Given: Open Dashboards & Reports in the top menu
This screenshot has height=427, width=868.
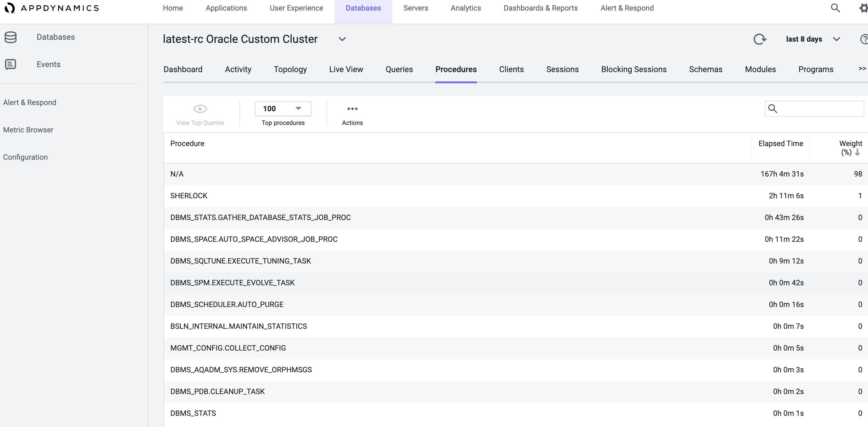Looking at the screenshot, I should pos(540,8).
